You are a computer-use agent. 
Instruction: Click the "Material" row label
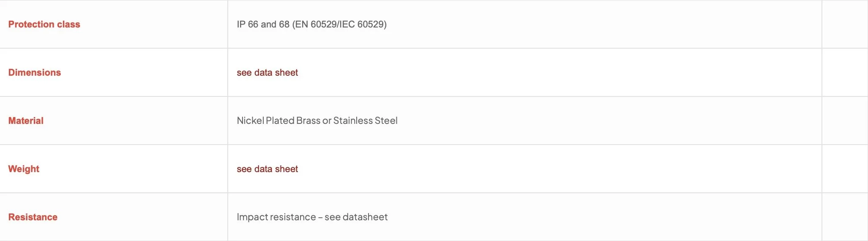click(x=26, y=121)
